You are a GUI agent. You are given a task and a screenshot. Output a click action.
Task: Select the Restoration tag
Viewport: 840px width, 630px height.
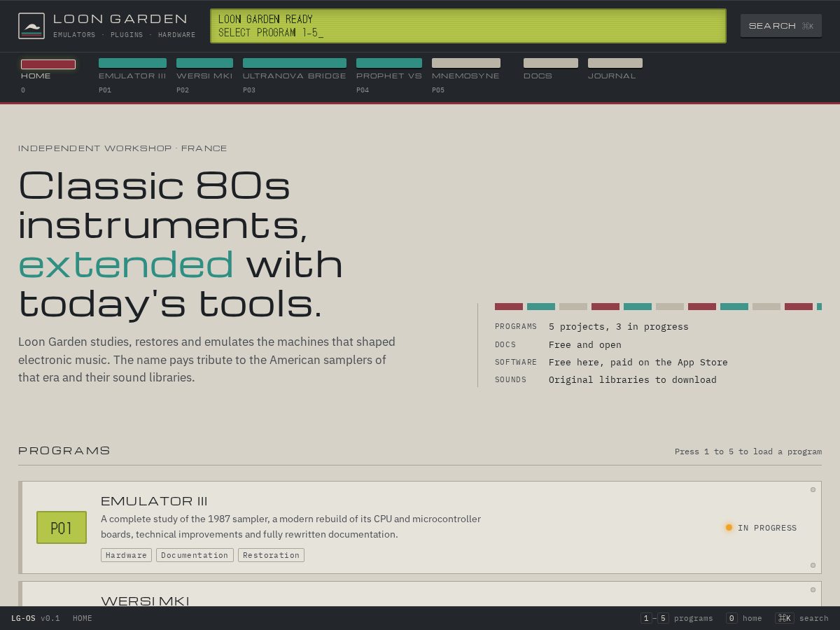coord(271,555)
